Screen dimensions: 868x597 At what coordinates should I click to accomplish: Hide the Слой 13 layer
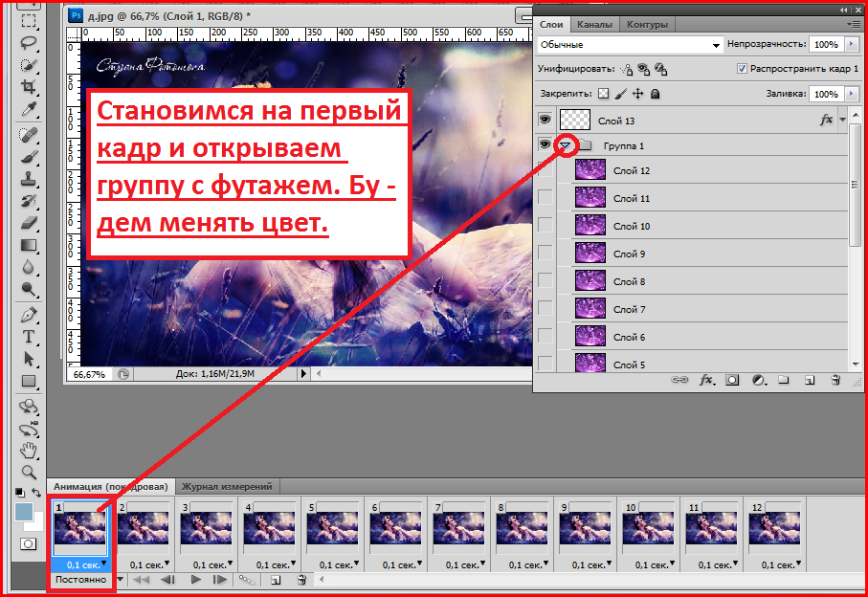(x=545, y=120)
